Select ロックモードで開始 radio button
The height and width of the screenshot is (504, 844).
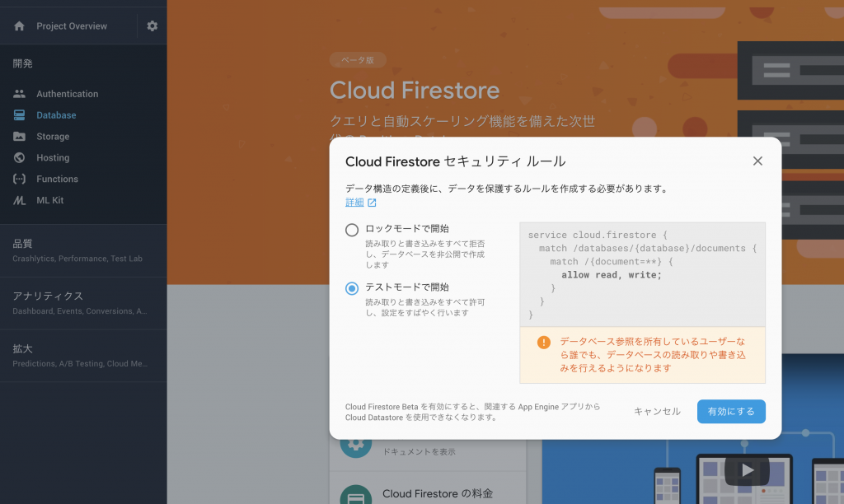(351, 230)
